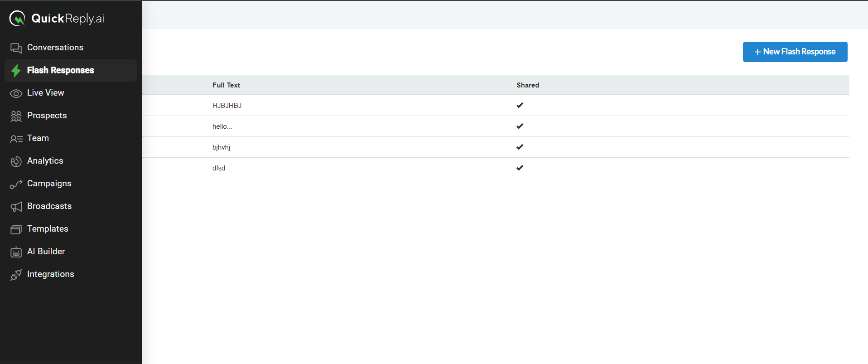Select the Integrations menu item
The height and width of the screenshot is (364, 868).
[x=50, y=274]
